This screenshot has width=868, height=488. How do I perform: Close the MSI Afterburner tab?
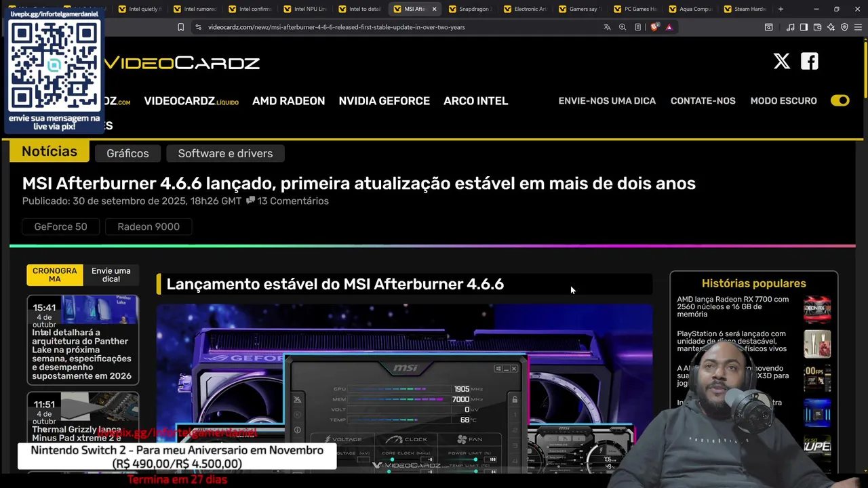(434, 9)
